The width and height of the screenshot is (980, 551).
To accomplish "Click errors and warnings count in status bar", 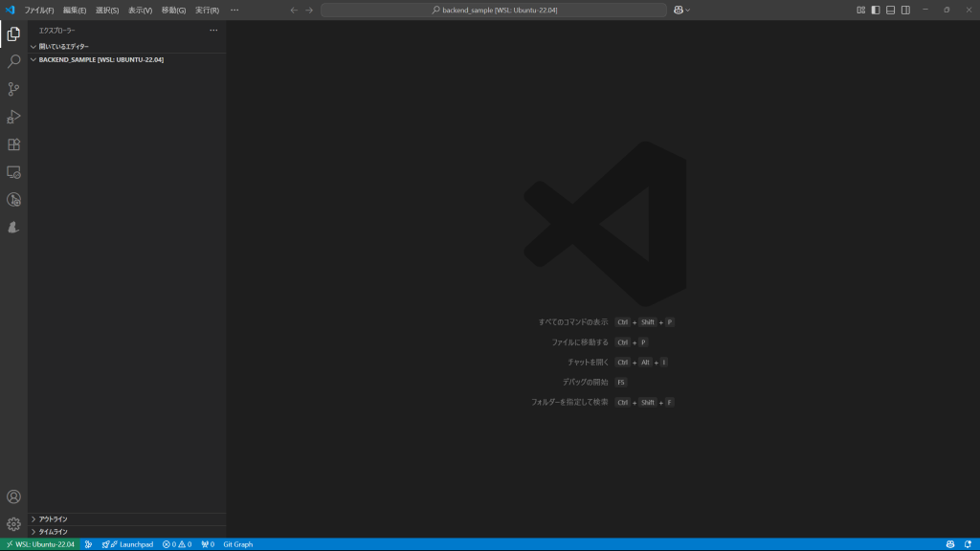I will 177,544.
